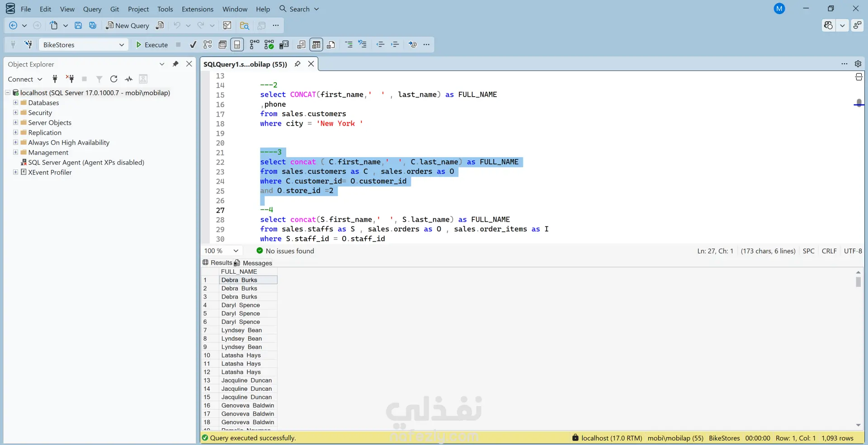
Task: Open the Extensions menu
Action: tap(198, 9)
